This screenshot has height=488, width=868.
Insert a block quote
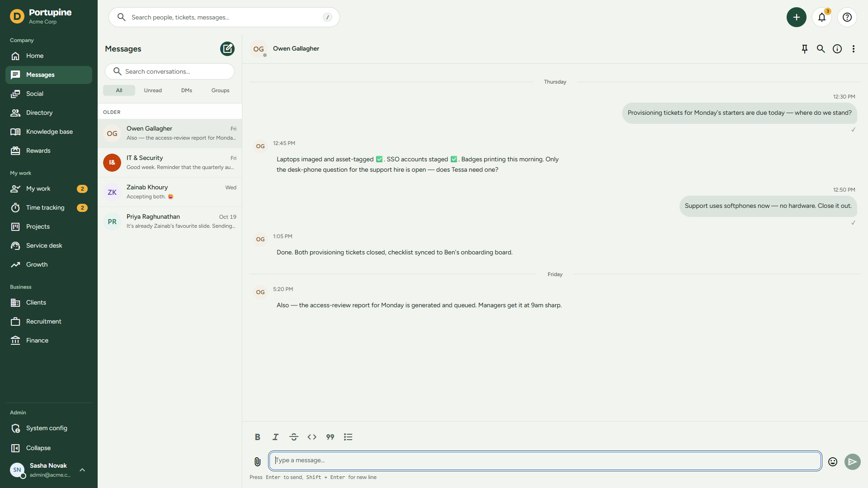click(330, 437)
